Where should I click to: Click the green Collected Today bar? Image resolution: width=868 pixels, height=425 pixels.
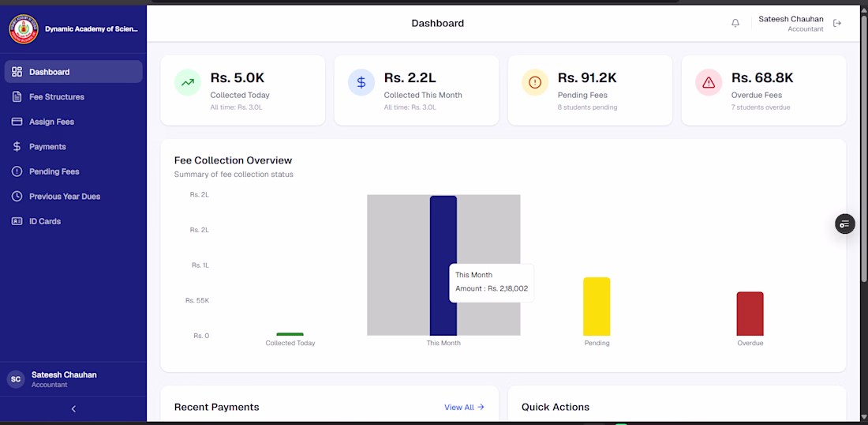[290, 334]
